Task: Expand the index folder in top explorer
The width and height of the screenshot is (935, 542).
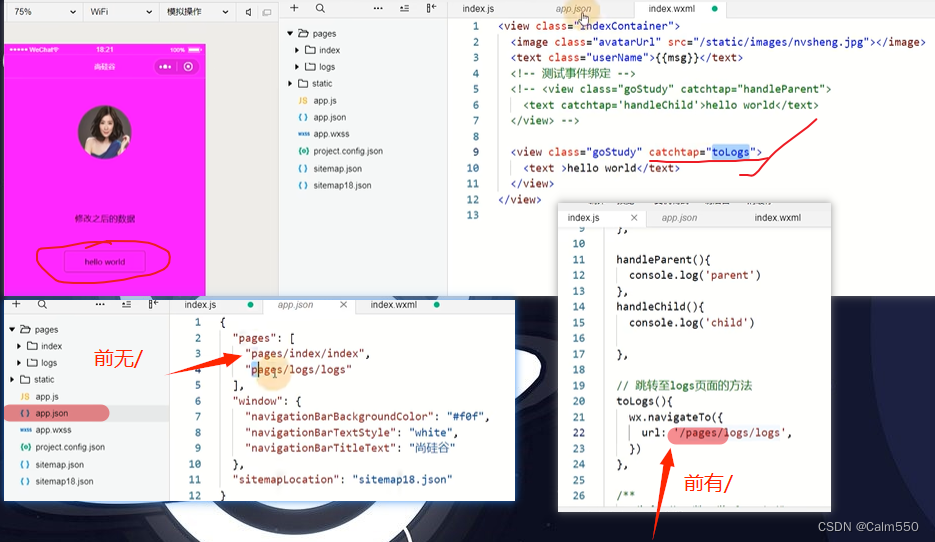Action: [x=297, y=50]
